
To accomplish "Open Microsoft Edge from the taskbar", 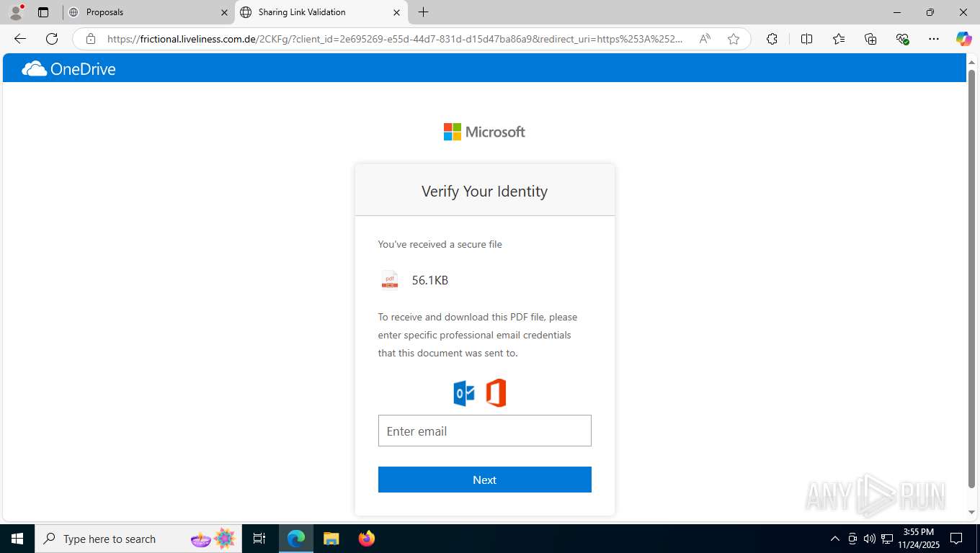I will (x=296, y=539).
